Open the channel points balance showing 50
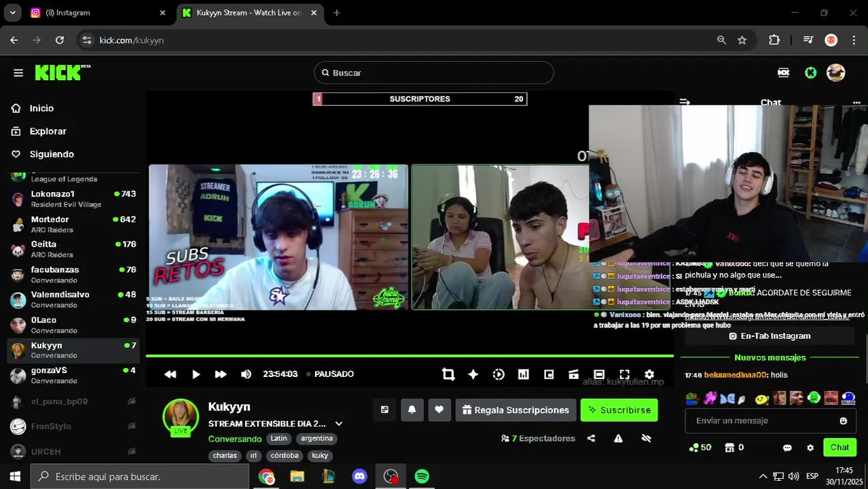Viewport: 868px width, 489px height. [x=700, y=448]
